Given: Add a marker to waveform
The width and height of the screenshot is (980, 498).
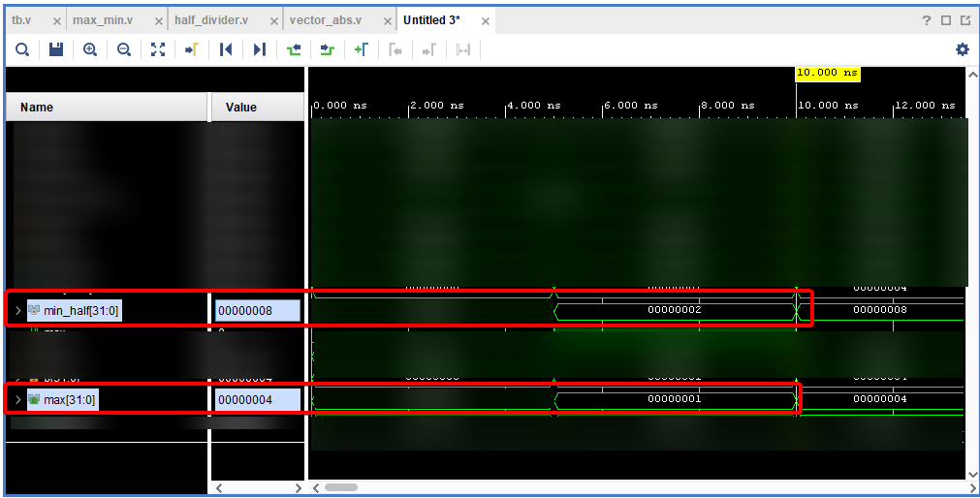Looking at the screenshot, I should (x=362, y=49).
